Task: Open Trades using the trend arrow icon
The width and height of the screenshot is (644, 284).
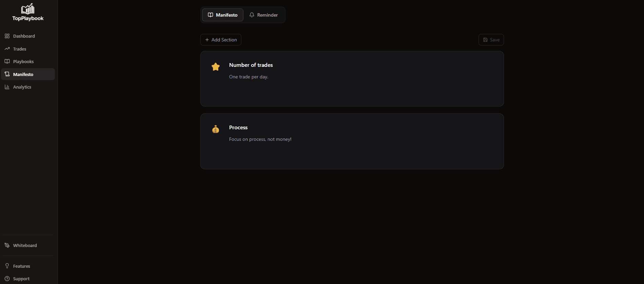Action: pos(7,49)
